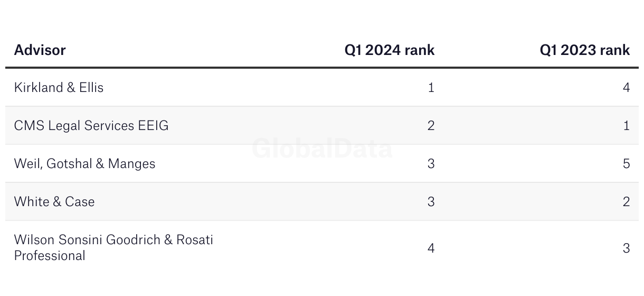Click Weil, Gotshal & Manges 2023 rank value
The height and width of the screenshot is (296, 644).
pyautogui.click(x=626, y=164)
